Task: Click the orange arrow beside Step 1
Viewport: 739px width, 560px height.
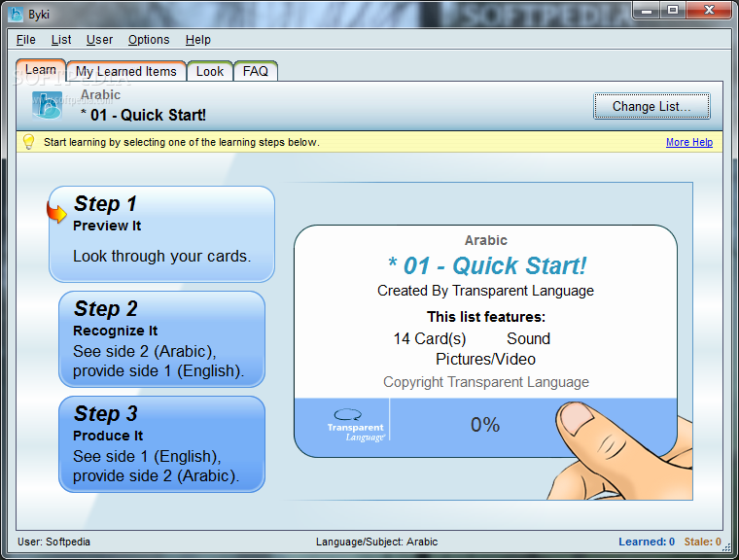Action: (56, 212)
